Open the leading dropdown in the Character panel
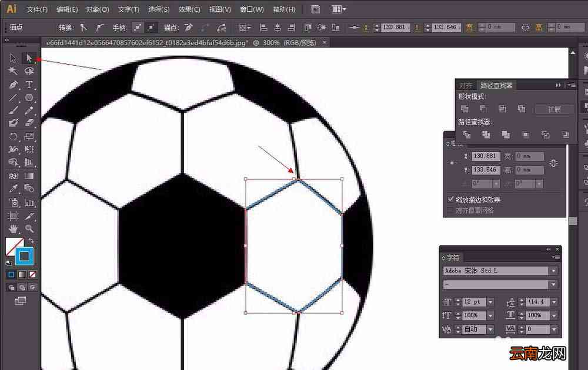 click(x=554, y=302)
